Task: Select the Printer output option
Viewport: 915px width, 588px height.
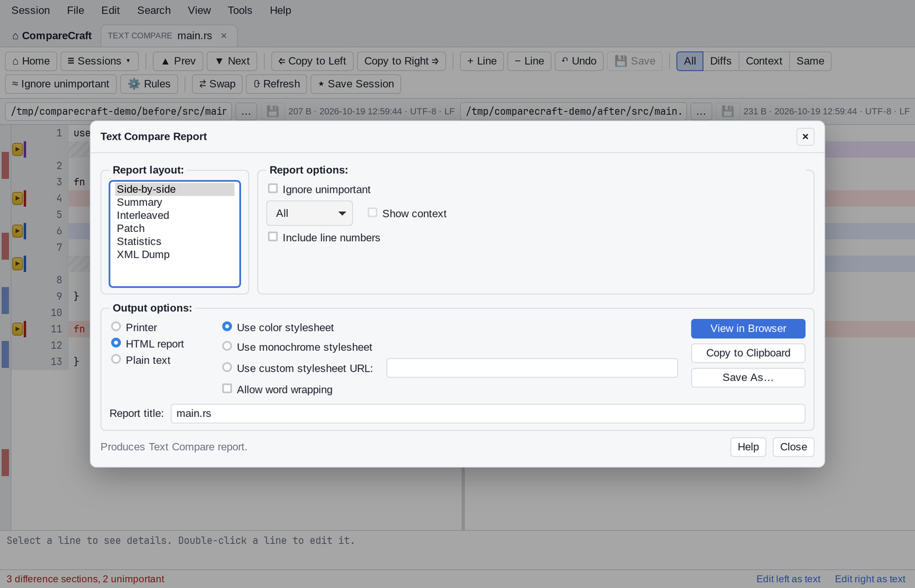Action: (116, 327)
